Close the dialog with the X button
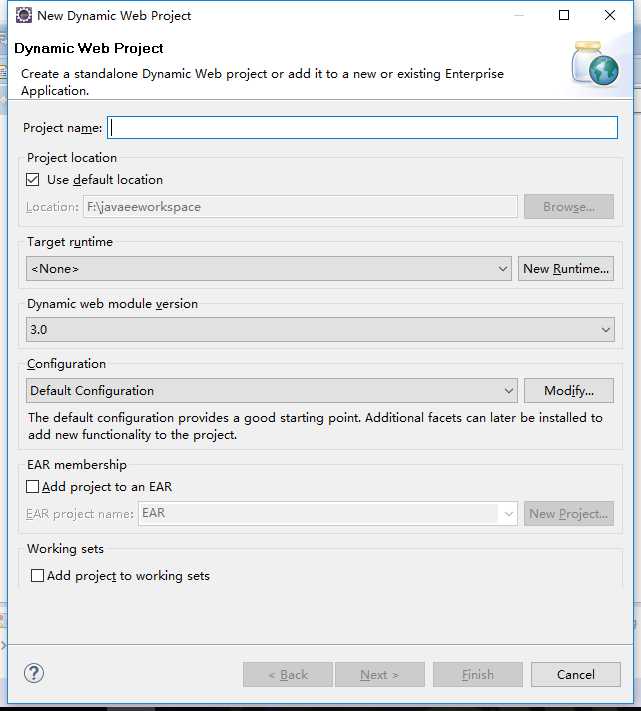 click(611, 16)
